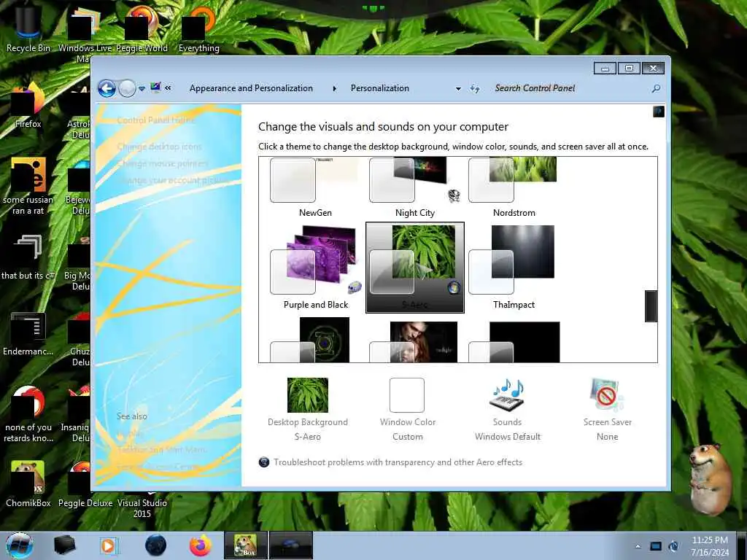Click the hamster desktop gadget
747x560 pixels.
coord(711,478)
